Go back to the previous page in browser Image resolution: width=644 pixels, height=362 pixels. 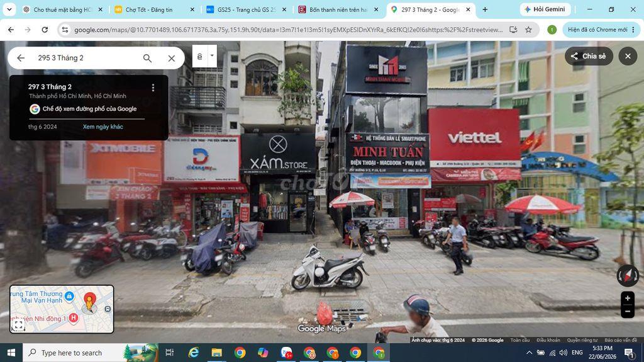[11, 30]
